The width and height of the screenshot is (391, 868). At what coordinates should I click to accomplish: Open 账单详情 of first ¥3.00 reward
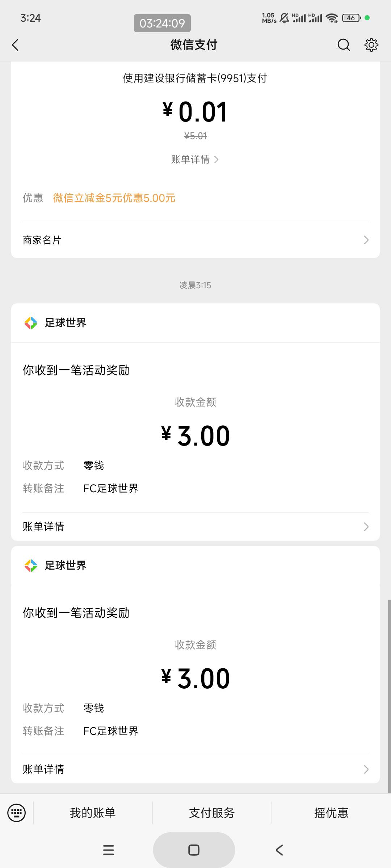coord(195,527)
